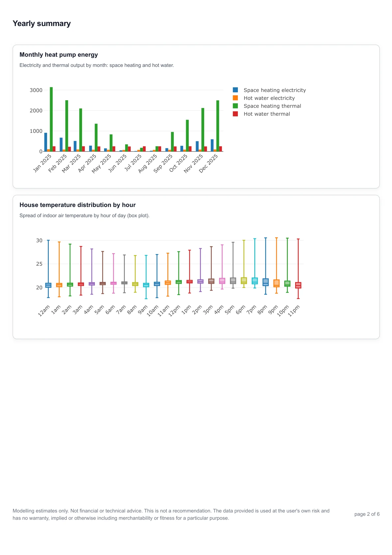Viewport: 392px width, 555px height.
Task: Select the Nov 2025 green thermal bar
Action: click(203, 130)
